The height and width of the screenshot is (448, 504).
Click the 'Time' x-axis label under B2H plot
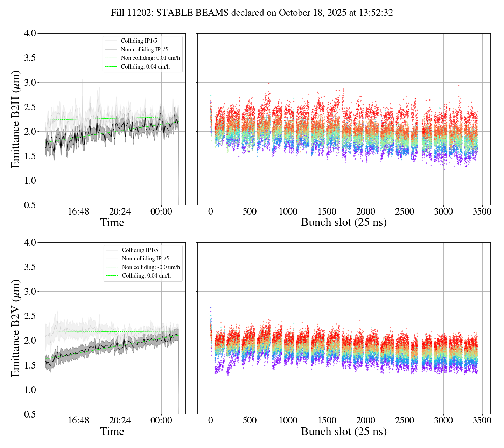coord(112,223)
